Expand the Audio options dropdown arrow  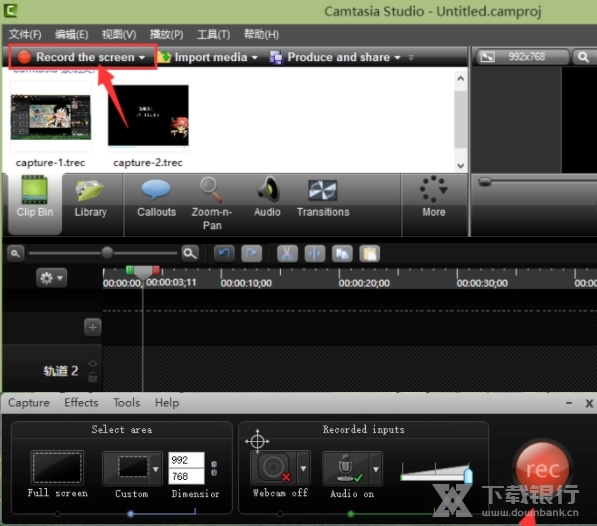point(376,469)
